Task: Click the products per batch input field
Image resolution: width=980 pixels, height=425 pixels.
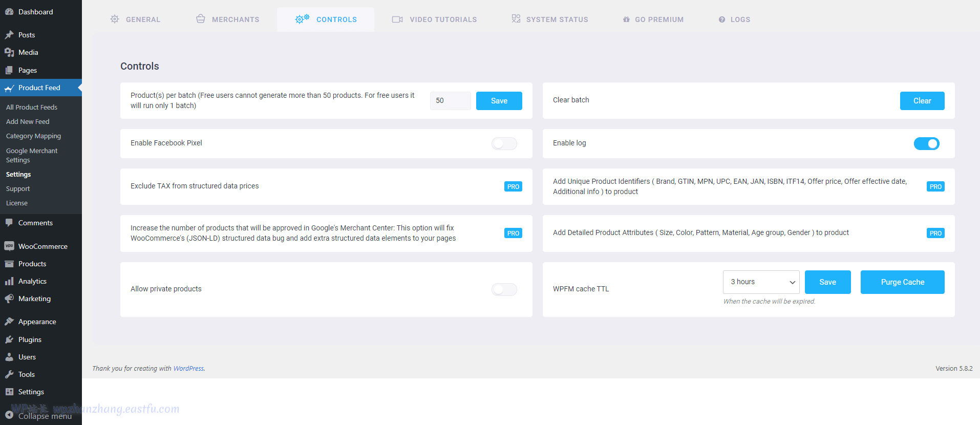Action: click(450, 101)
